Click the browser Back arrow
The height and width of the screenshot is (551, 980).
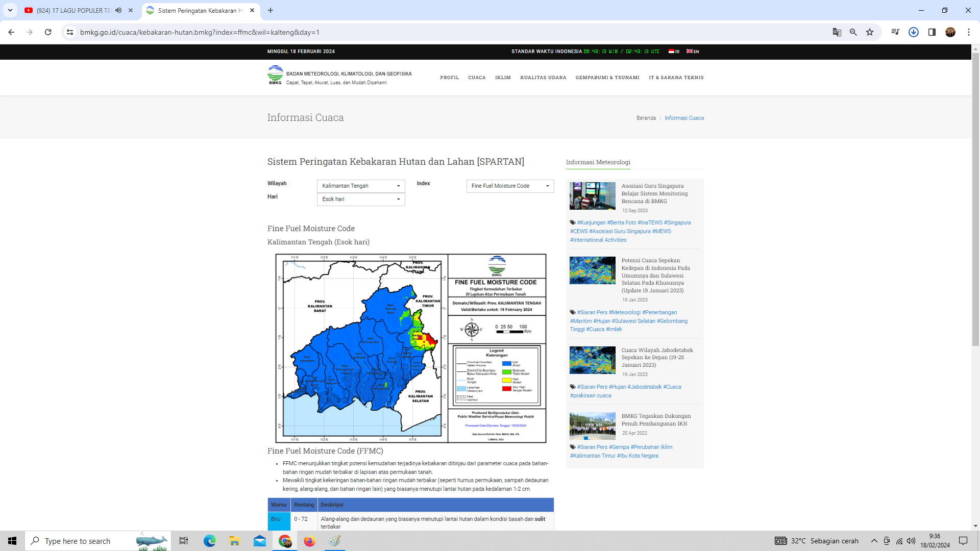point(11,32)
